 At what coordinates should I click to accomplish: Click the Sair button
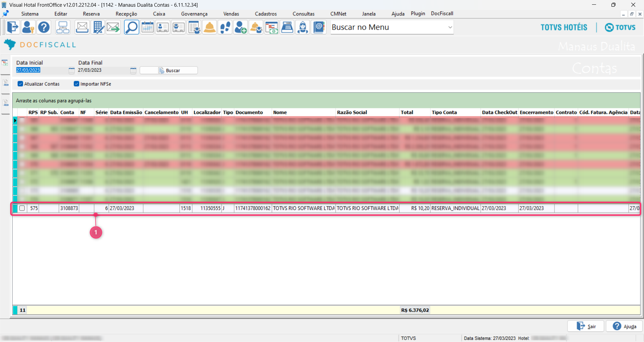pos(586,326)
